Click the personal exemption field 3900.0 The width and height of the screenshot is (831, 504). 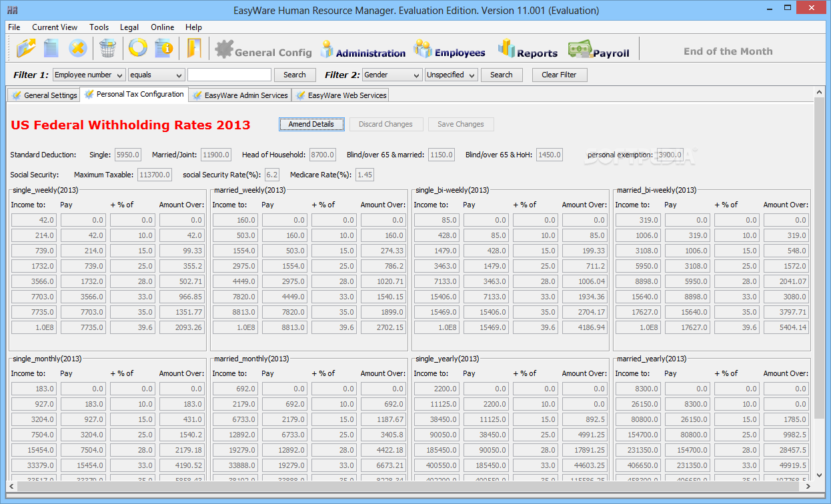[x=670, y=155]
